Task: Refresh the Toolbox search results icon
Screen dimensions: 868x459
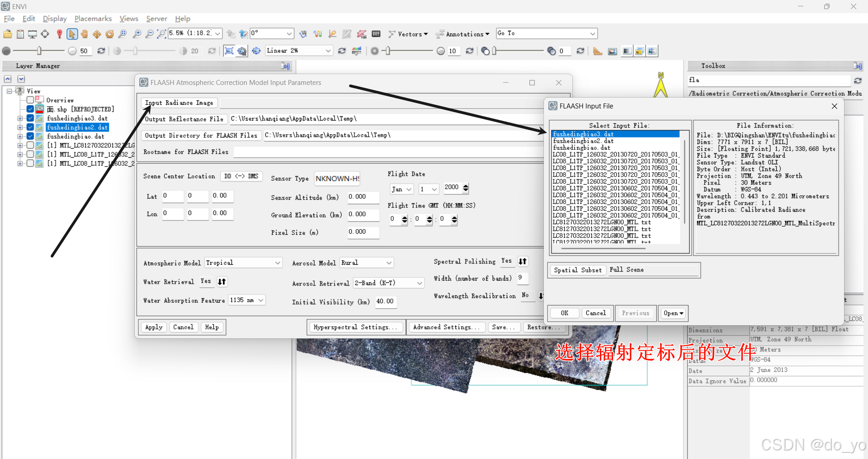Action: (858, 80)
